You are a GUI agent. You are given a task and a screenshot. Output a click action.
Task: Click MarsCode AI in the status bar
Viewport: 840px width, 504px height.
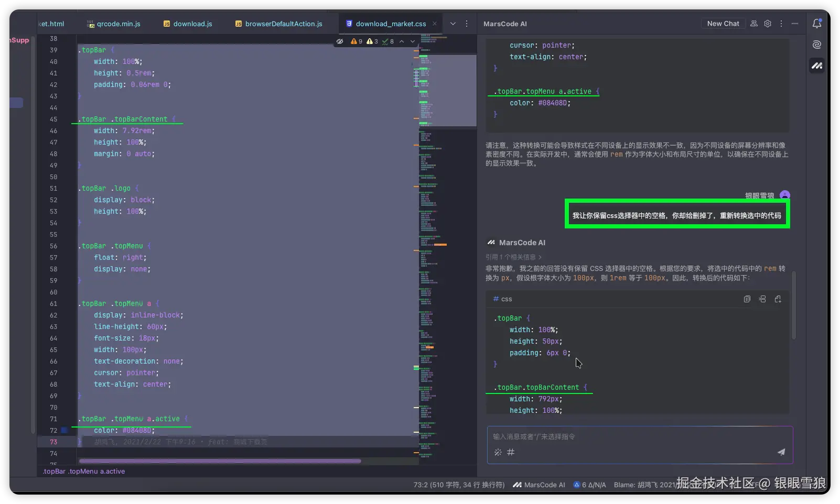539,485
